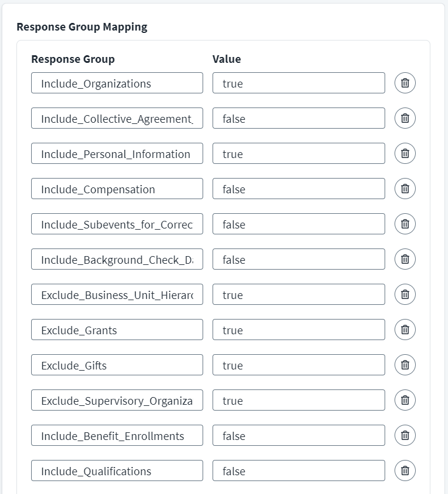Remove the Exclude_Grants row
448x494 pixels.
(405, 330)
